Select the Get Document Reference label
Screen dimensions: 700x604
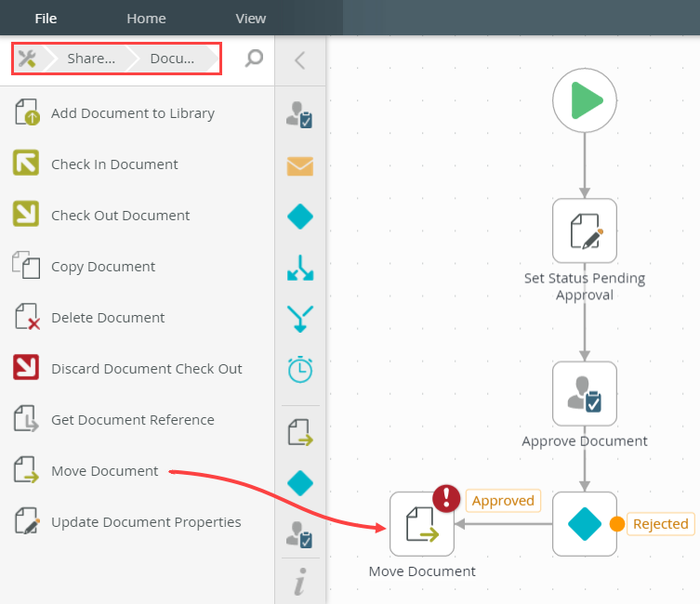[x=133, y=420]
